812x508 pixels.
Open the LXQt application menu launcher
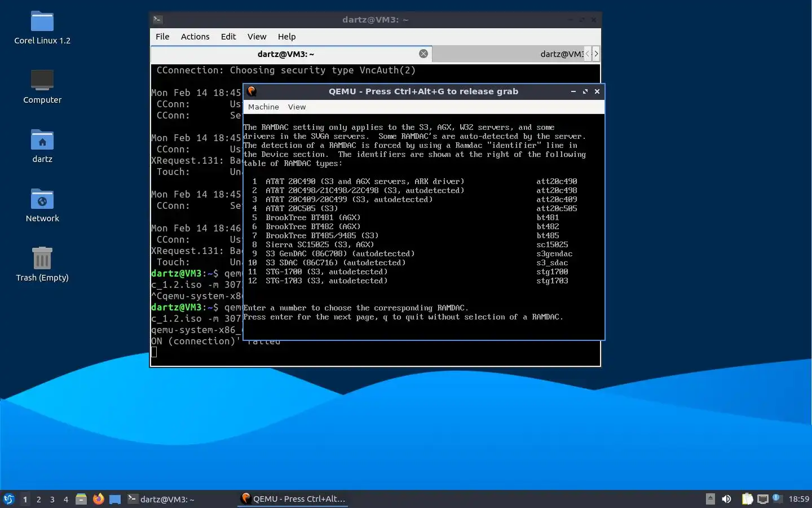click(9, 499)
